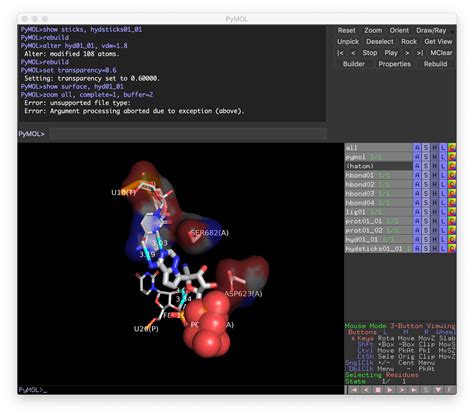Viewport: 474px width, 416px height.
Task: Open the S show menu for prot01_01
Action: (426, 221)
